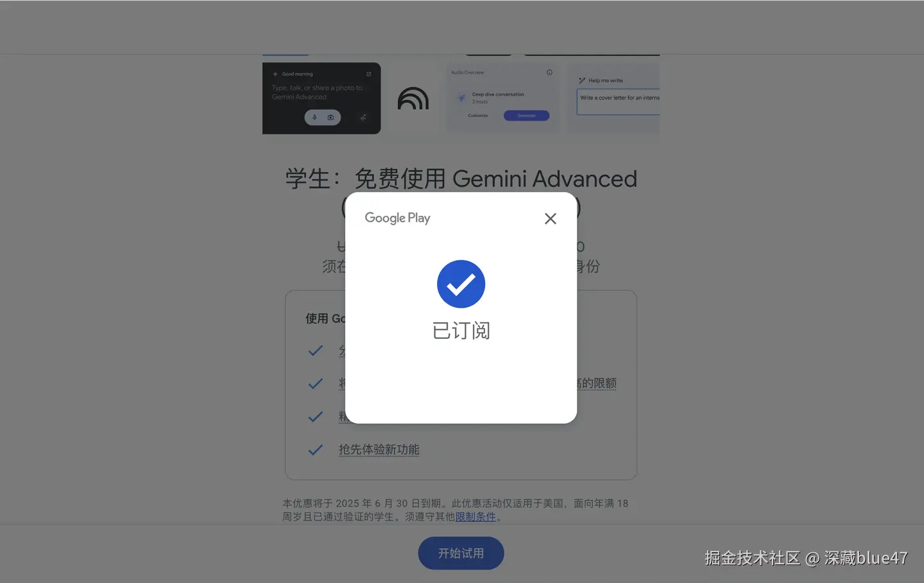Close the Google Play subscription dialog
Viewport: 924px width, 583px height.
coord(550,219)
